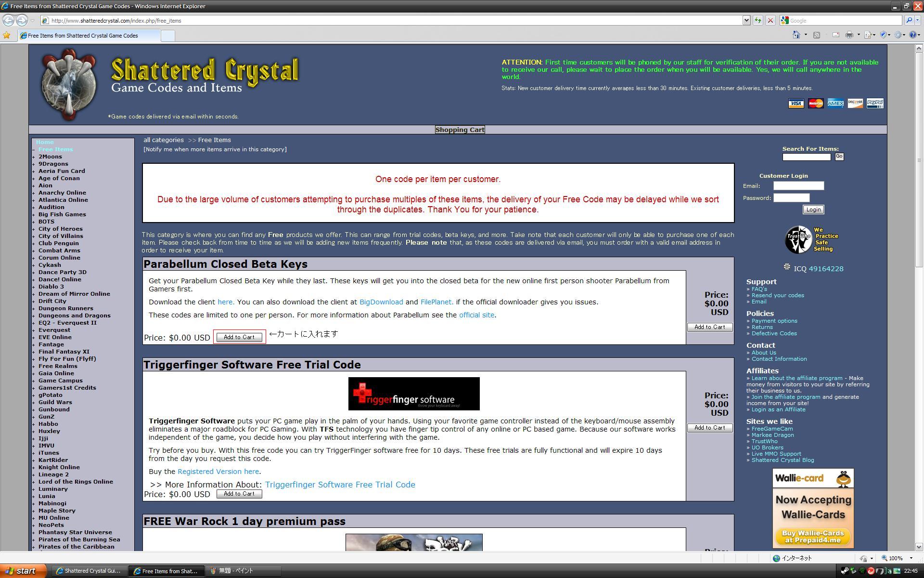Click the browser Forward arrow
The width and height of the screenshot is (924, 578).
22,20
